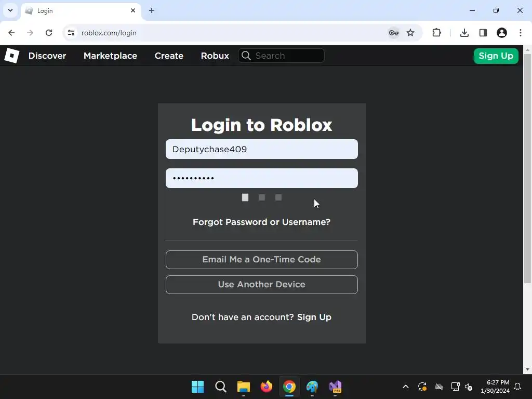This screenshot has width=532, height=399.
Task: Expand hidden system tray icons
Action: tap(405, 387)
